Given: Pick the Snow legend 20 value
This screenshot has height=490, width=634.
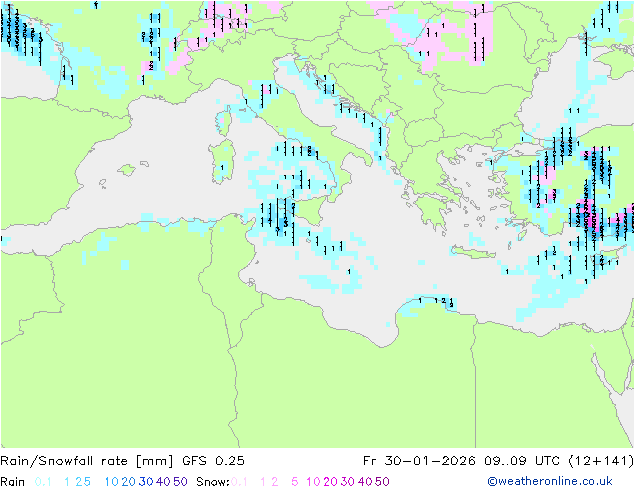Looking at the screenshot, I should [330, 482].
